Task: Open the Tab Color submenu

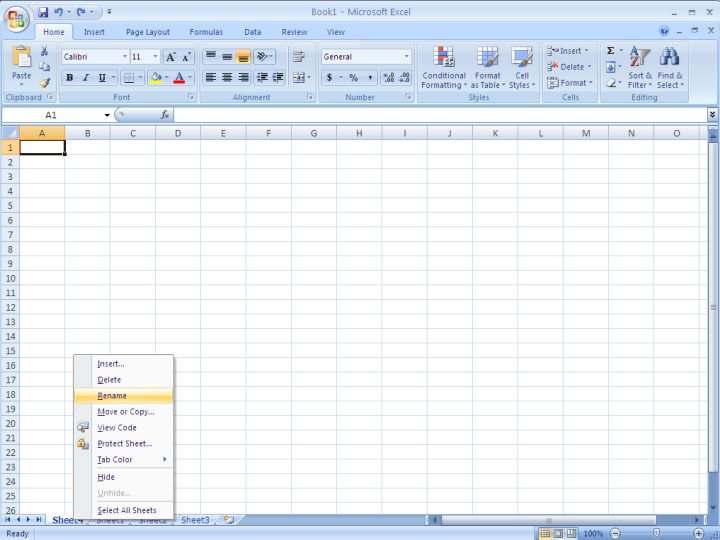Action: coord(124,460)
